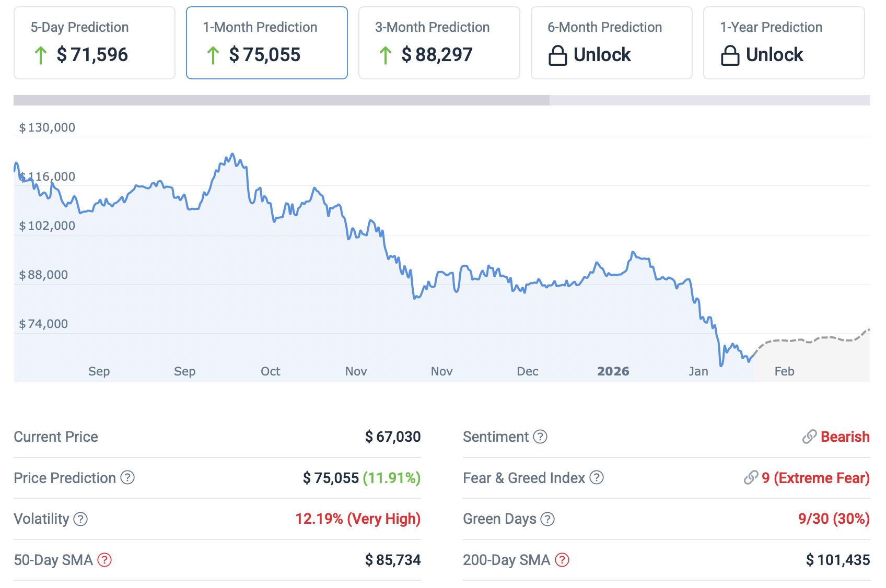Click the Green Days help icon

547,519
